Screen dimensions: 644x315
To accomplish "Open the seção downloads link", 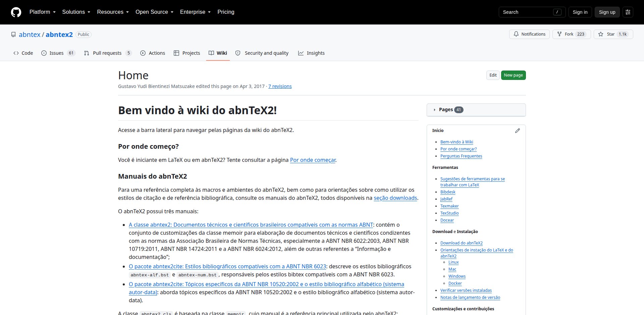I will click(395, 198).
